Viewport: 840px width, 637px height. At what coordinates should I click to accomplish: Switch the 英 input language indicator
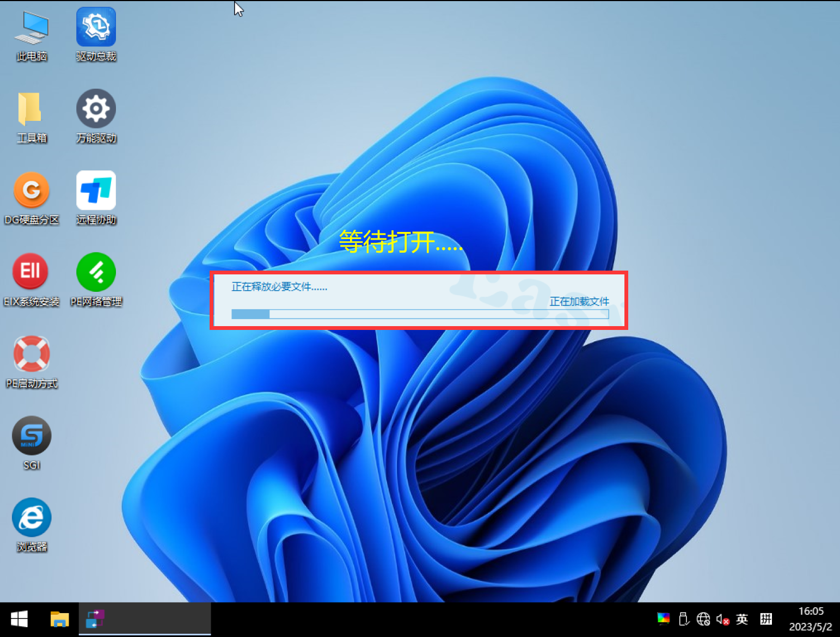(741, 619)
